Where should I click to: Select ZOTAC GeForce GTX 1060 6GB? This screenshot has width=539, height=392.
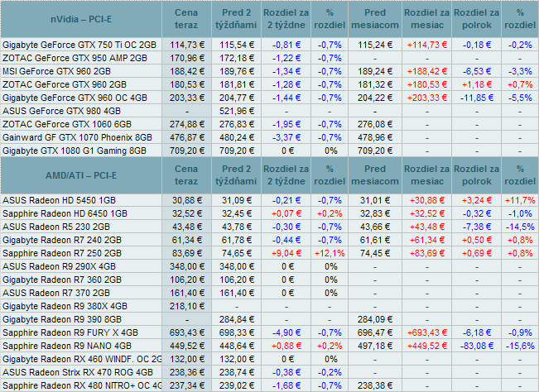tap(67, 124)
